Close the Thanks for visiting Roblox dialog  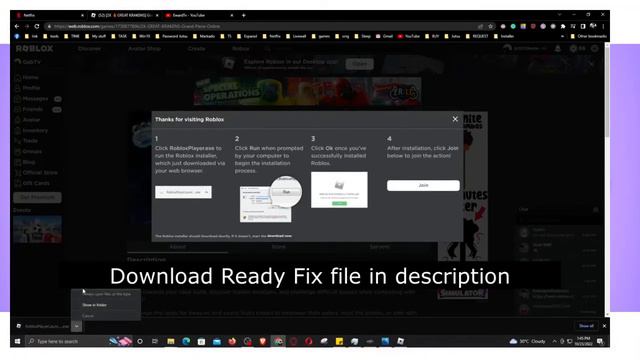455,119
